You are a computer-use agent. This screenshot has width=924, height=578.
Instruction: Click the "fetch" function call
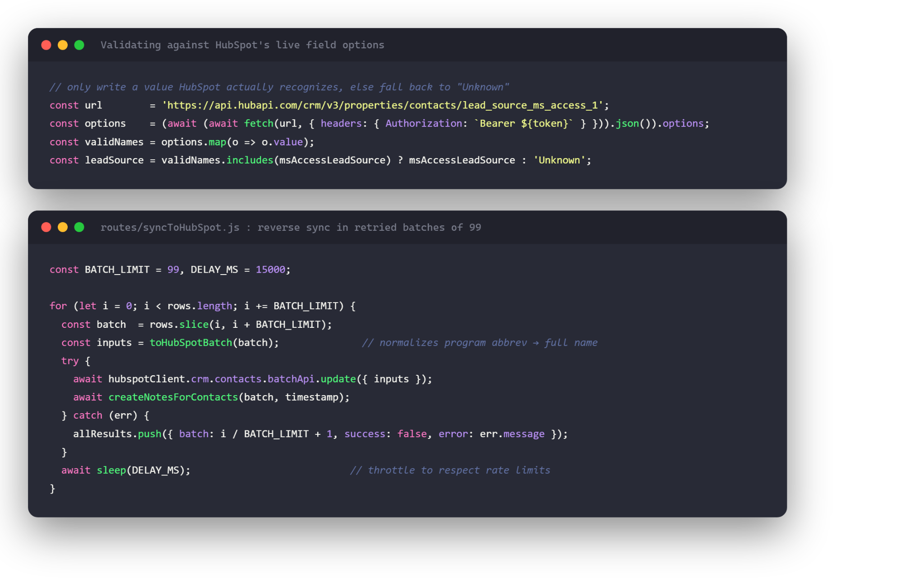coord(259,123)
